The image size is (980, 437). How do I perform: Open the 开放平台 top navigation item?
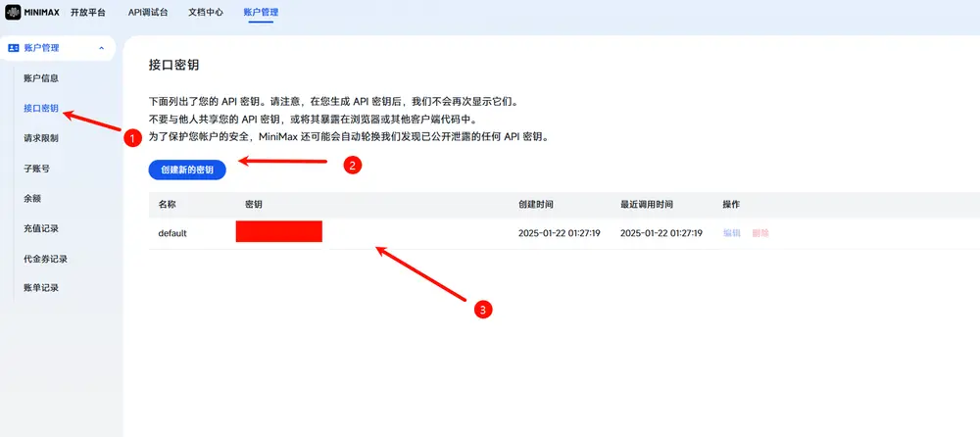pyautogui.click(x=88, y=12)
